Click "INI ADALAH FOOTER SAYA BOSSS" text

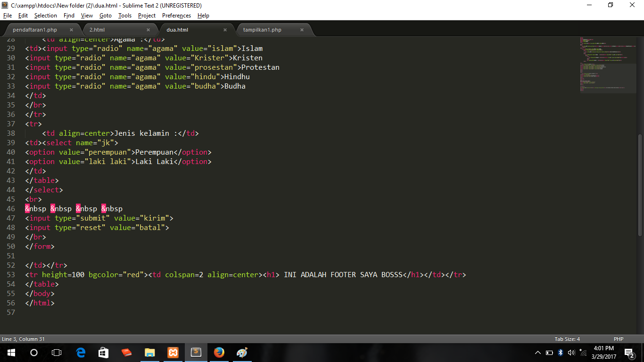pos(343,274)
